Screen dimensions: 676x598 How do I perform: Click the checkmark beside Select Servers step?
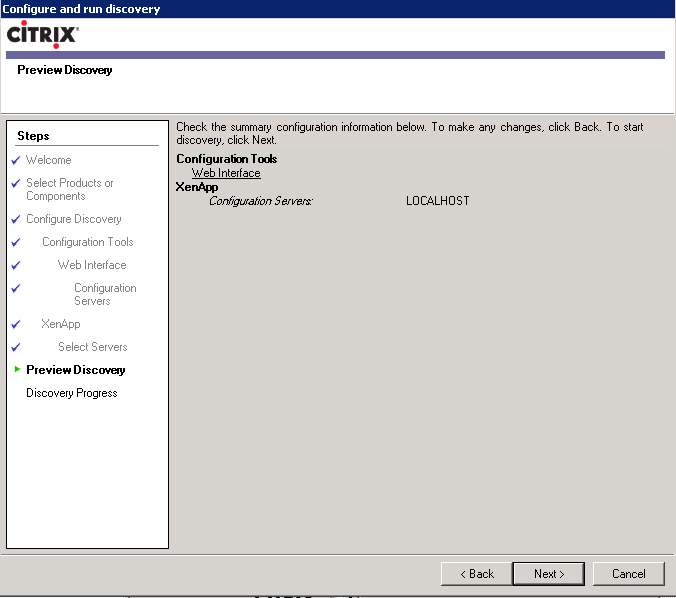[x=16, y=347]
